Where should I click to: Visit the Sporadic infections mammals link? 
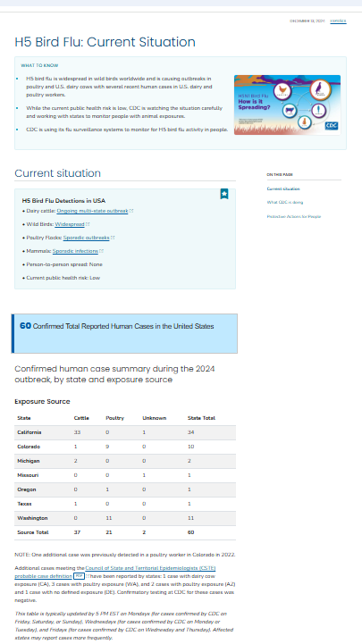pyautogui.click(x=75, y=251)
